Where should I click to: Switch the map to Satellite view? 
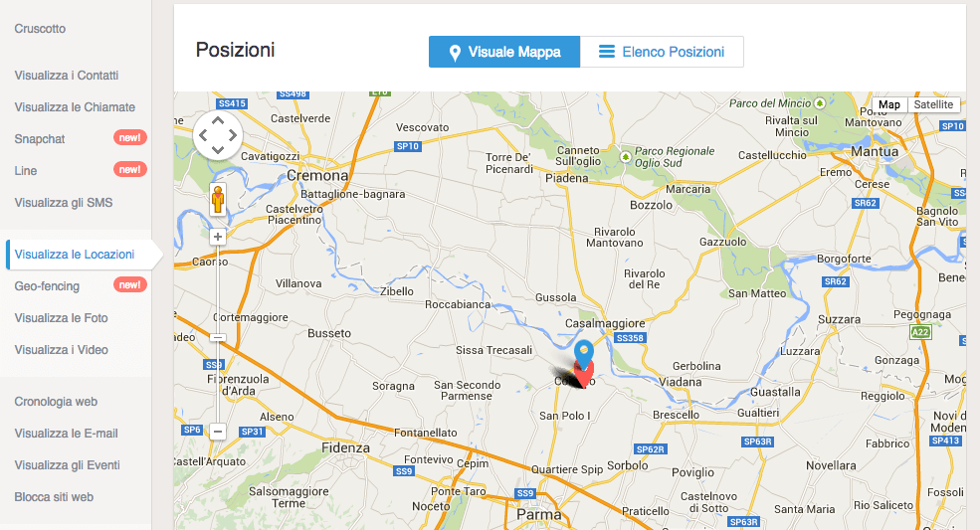[x=933, y=105]
